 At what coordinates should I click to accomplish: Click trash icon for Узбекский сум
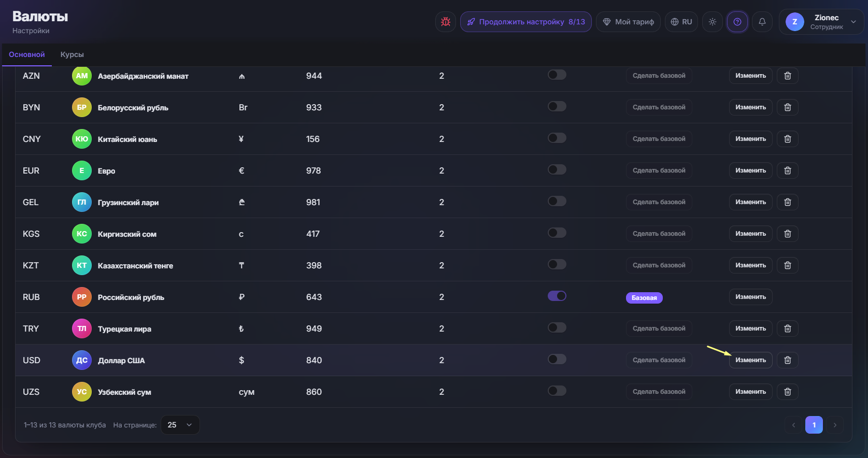pos(788,392)
